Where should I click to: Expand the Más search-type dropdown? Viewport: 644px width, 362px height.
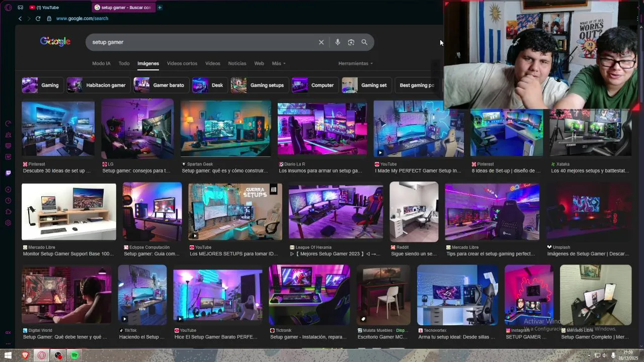279,63
